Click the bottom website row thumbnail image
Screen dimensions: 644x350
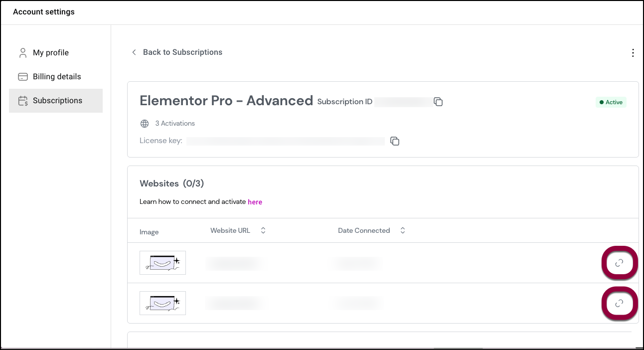[x=162, y=303]
